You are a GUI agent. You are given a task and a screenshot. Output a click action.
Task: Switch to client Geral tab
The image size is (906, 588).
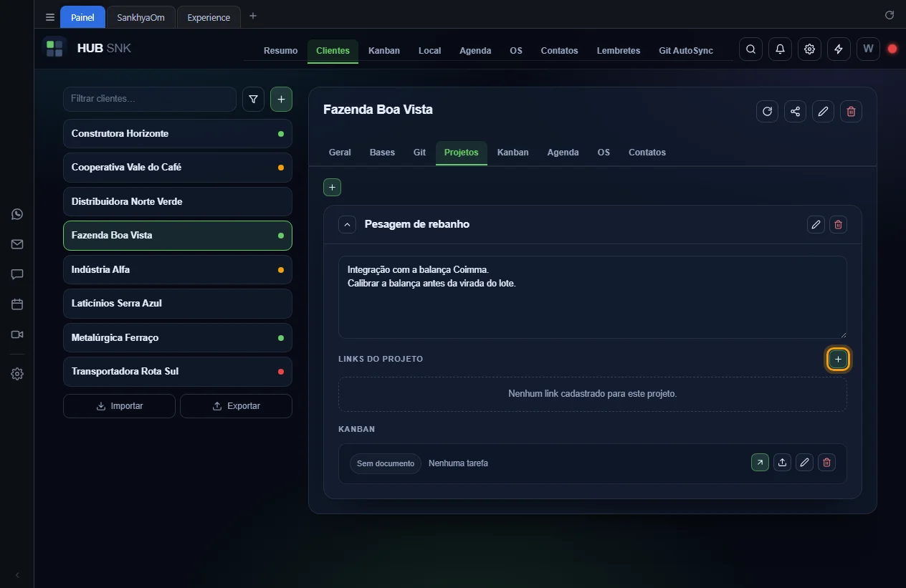click(340, 153)
